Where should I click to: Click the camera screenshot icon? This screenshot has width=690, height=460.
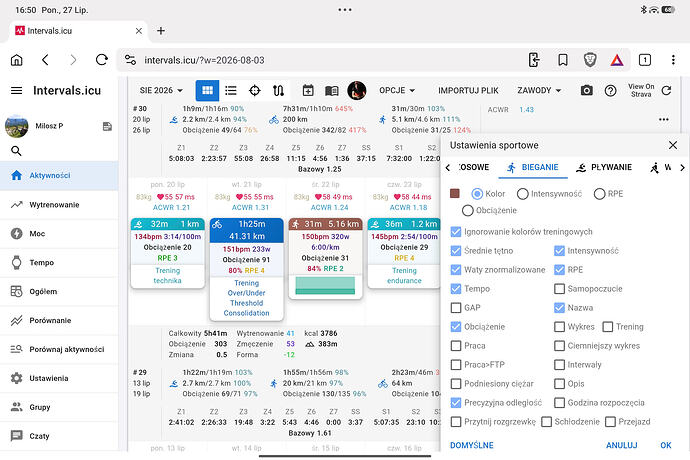[586, 91]
